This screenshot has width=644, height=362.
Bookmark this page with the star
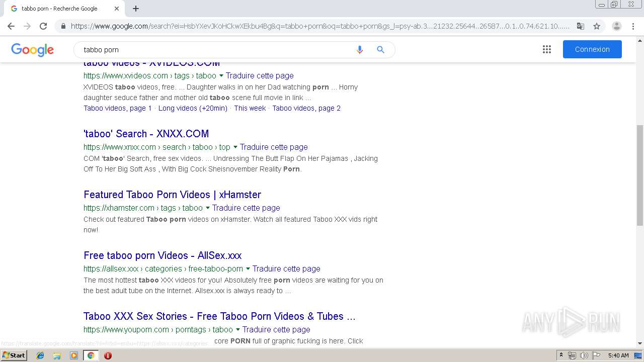pyautogui.click(x=597, y=26)
